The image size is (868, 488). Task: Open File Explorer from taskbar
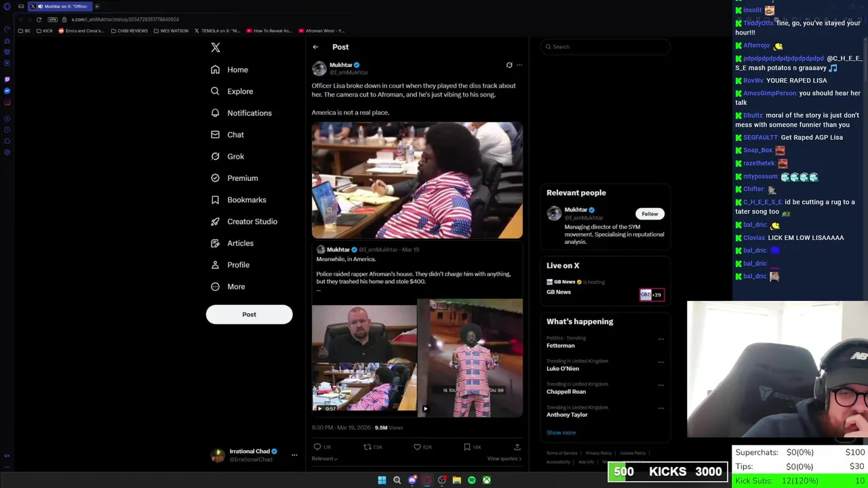tap(457, 481)
